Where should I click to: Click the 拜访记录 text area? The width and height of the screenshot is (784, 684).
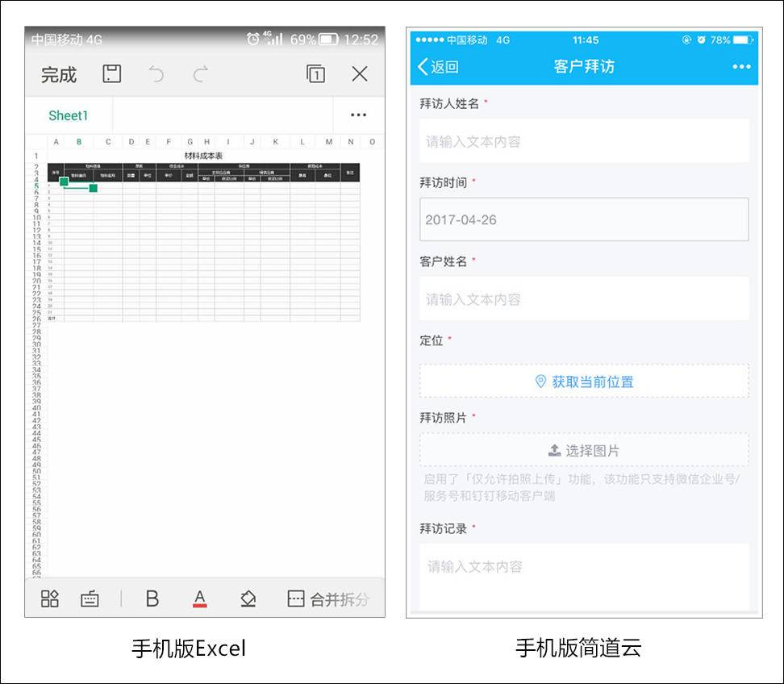click(584, 577)
